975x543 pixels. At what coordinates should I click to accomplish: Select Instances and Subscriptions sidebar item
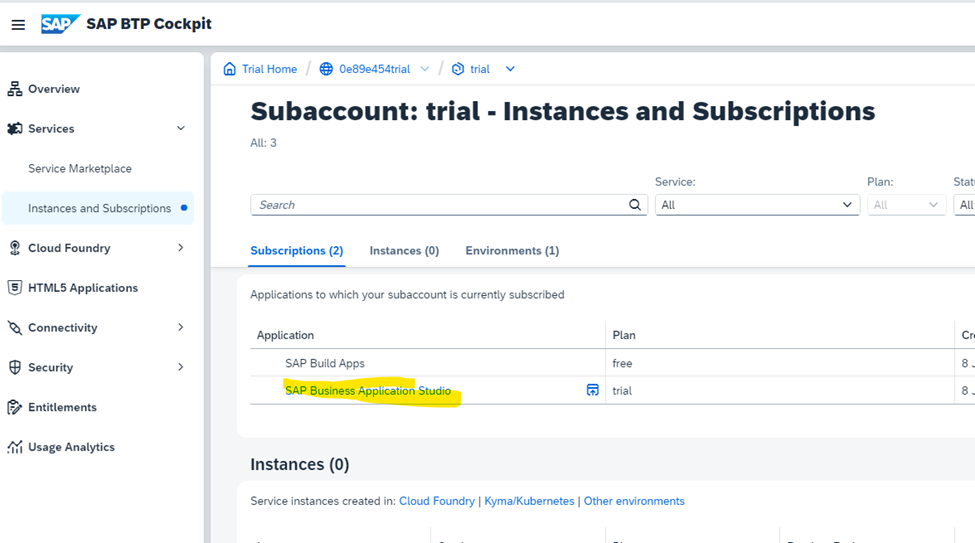[x=98, y=208]
